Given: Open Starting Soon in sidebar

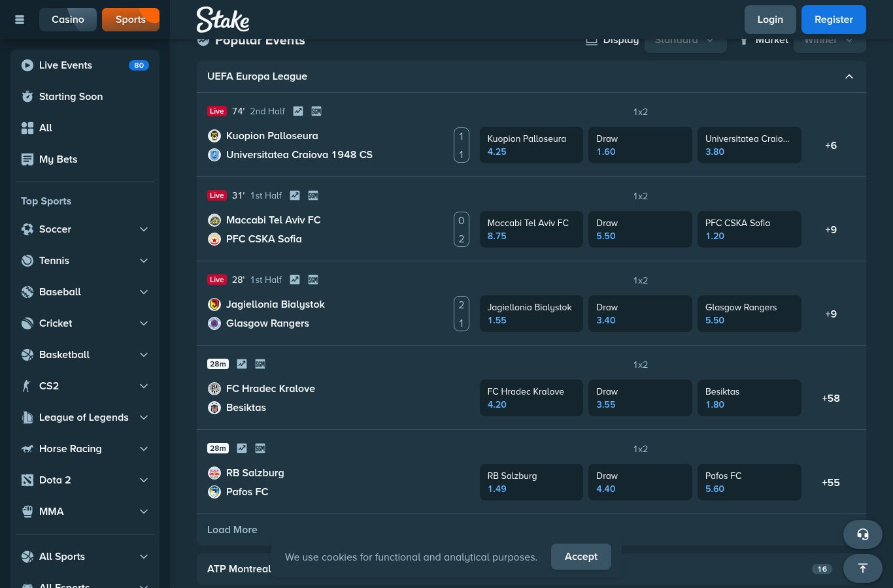Looking at the screenshot, I should pos(85,97).
